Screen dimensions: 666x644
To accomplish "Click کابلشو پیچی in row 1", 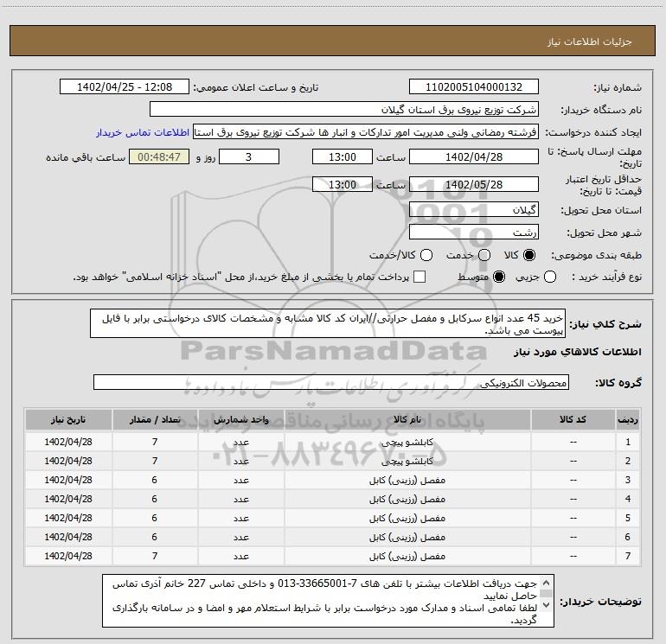I will pyautogui.click(x=407, y=442).
